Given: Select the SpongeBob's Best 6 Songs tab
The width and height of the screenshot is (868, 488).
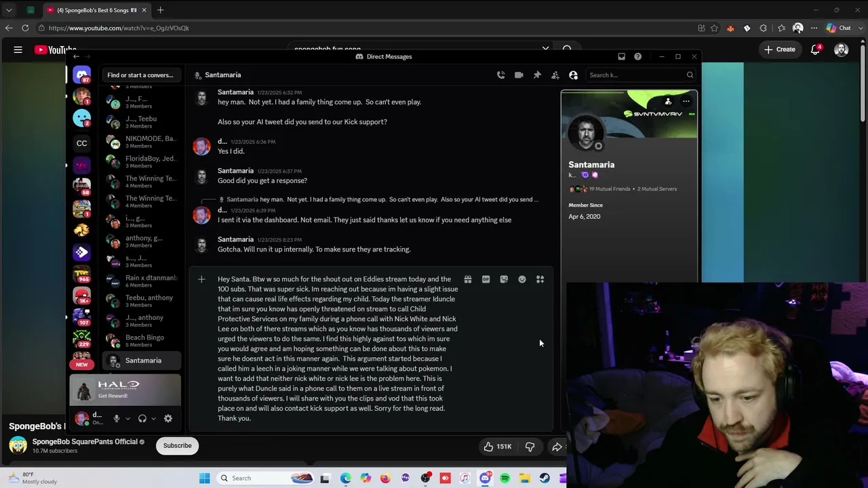Looking at the screenshot, I should (x=96, y=10).
